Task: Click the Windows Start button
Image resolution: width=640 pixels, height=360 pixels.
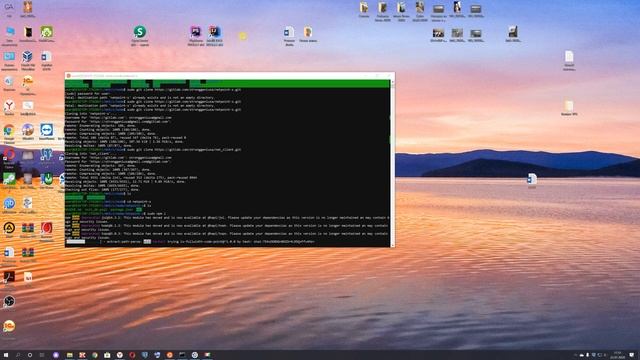Action: coord(6,355)
